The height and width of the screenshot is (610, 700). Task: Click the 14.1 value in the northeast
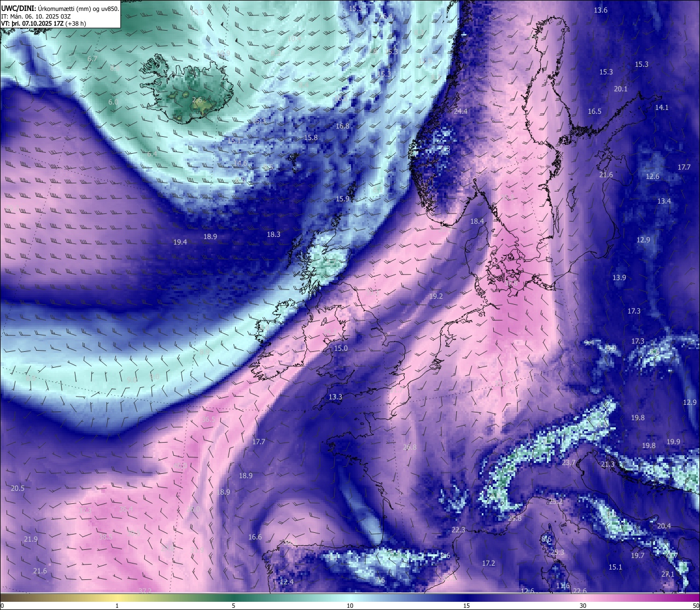tap(662, 107)
